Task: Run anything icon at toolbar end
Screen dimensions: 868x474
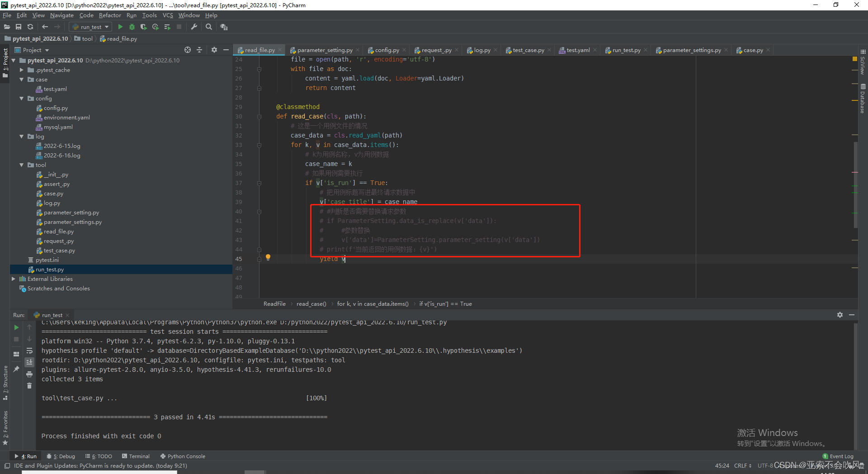Action: [224, 27]
